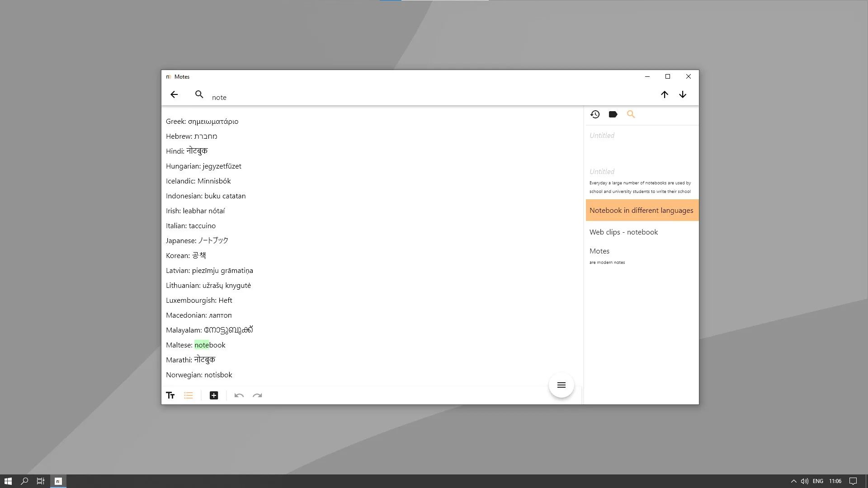868x488 pixels.
Task: Click the 'Hungarian: jegyzetfüzet' line
Action: pos(203,166)
